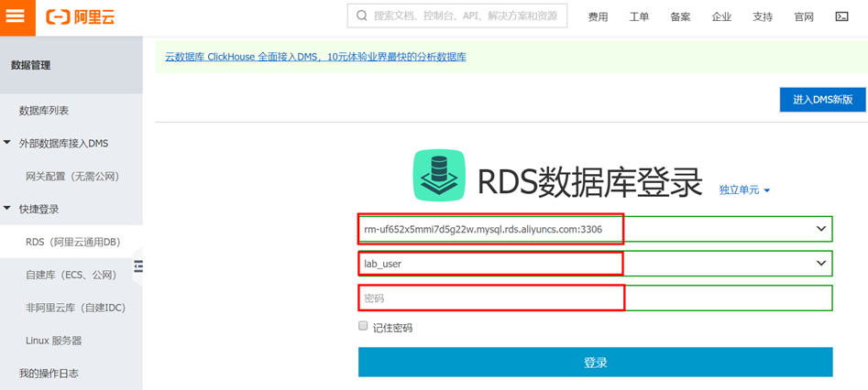Click the search magnifier icon
This screenshot has width=868, height=390.
pos(361,16)
